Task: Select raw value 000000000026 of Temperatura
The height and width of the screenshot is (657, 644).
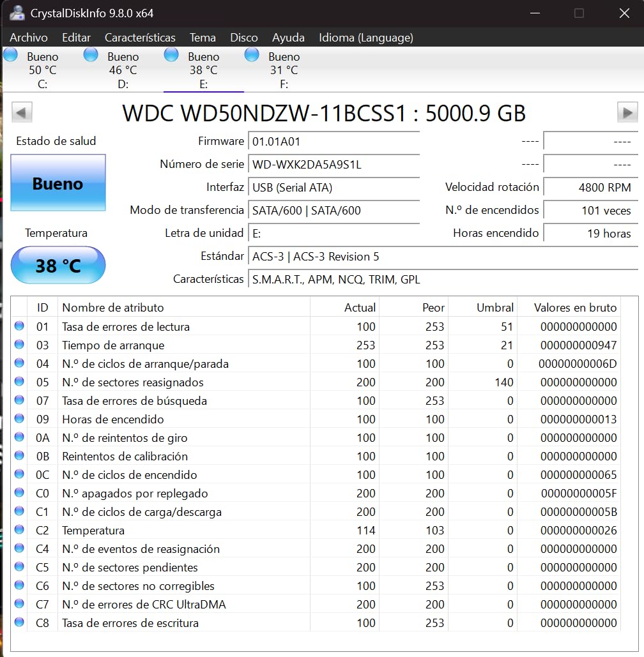Action: point(578,531)
